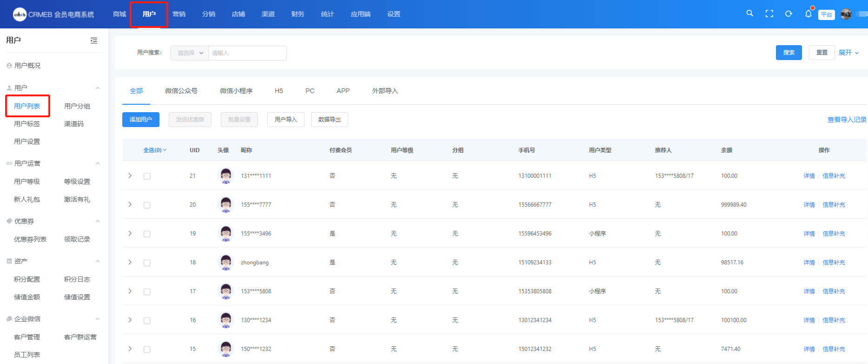Click the user search text input

pyautogui.click(x=247, y=53)
